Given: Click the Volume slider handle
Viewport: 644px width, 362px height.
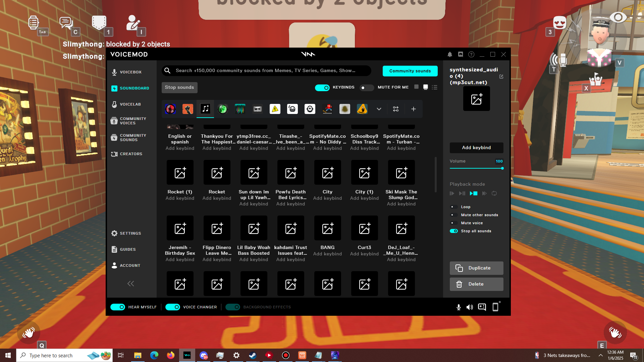Looking at the screenshot, I should click(502, 168).
